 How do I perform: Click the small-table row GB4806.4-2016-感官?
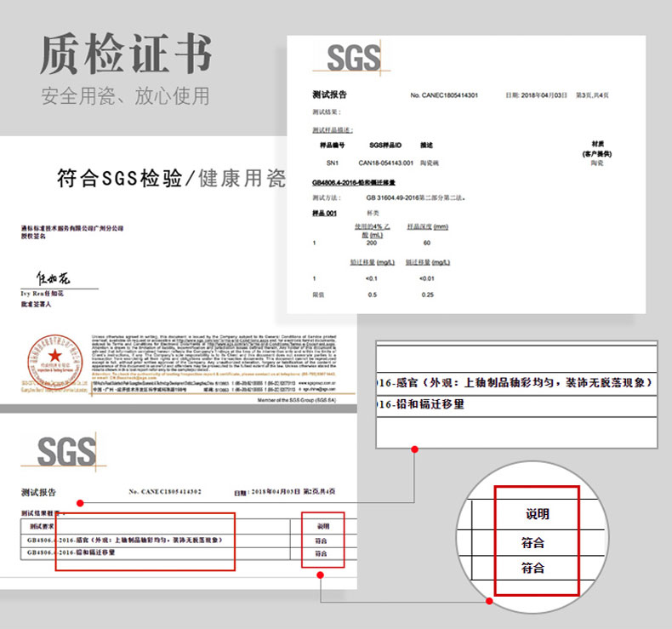coord(124,540)
